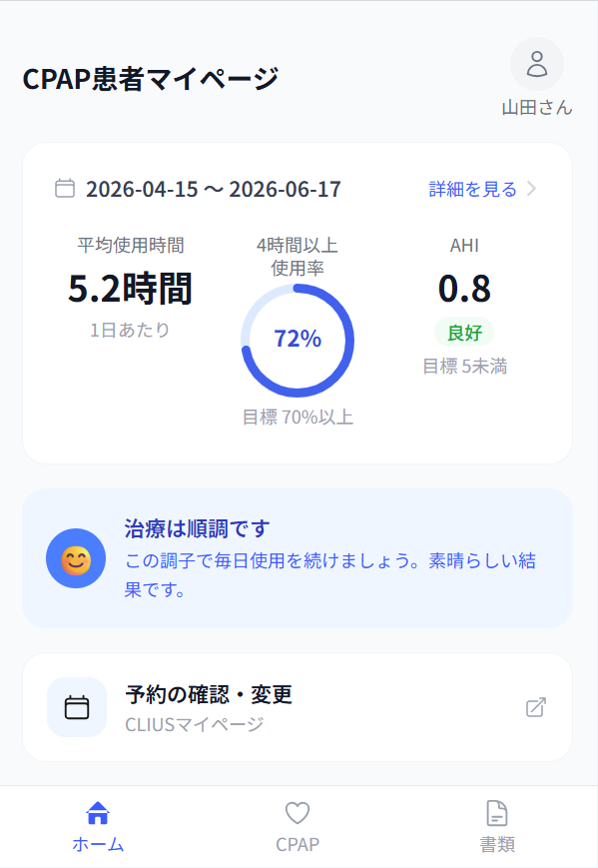The width and height of the screenshot is (598, 868).
Task: Click the CPAP患者マイページ title
Action: pyautogui.click(x=151, y=78)
